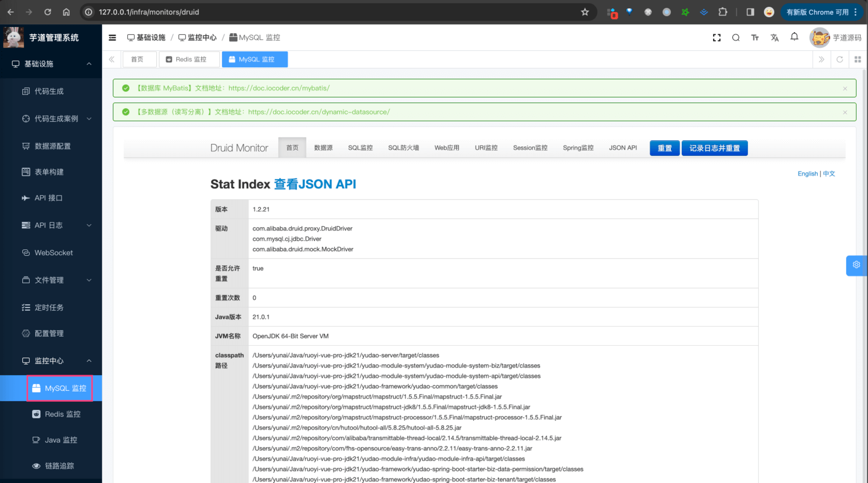The height and width of the screenshot is (483, 868).
Task: Toggle the hamburger sidebar collapse icon
Action: coord(112,38)
